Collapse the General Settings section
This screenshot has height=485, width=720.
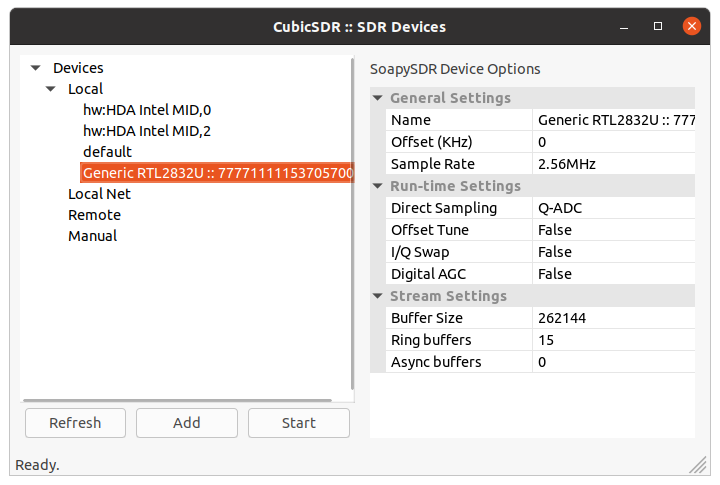point(377,98)
